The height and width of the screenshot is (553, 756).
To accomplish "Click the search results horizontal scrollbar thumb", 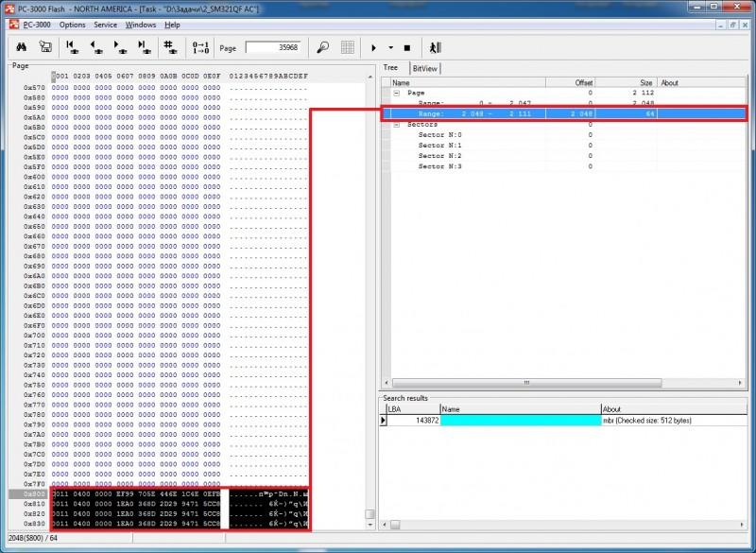I will click(x=395, y=525).
